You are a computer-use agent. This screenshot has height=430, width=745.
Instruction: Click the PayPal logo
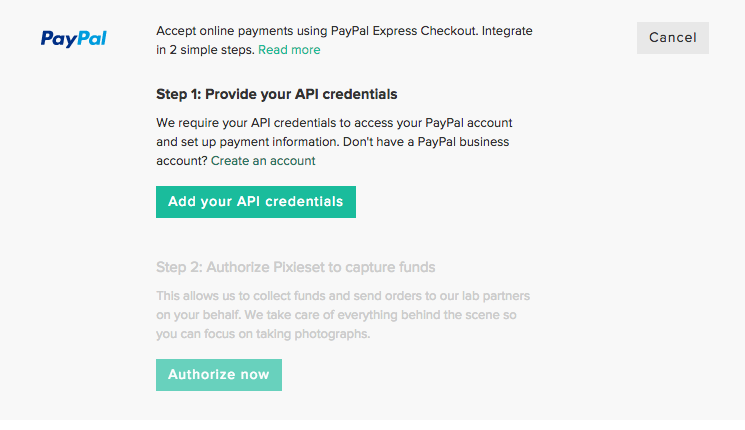click(74, 38)
